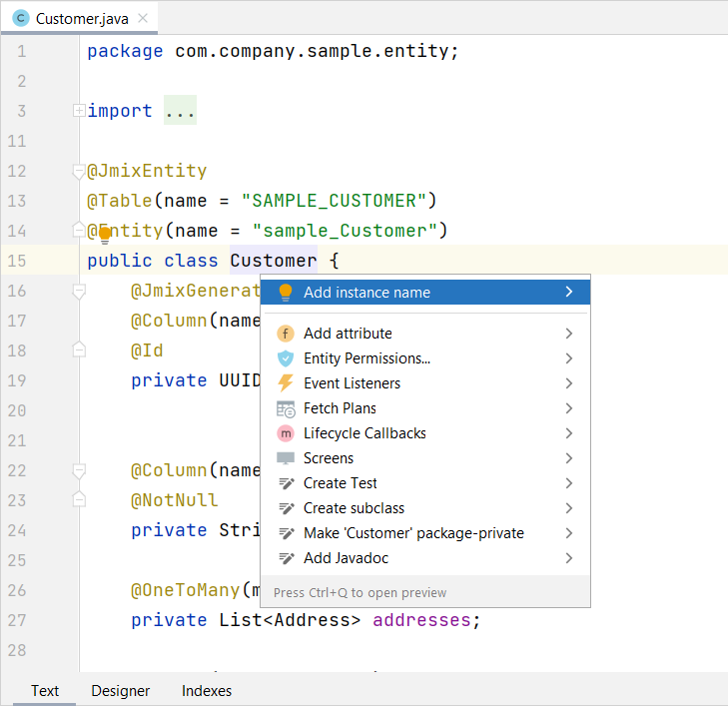728x706 pixels.
Task: Choose Make 'Customer' package-private
Action: click(425, 533)
